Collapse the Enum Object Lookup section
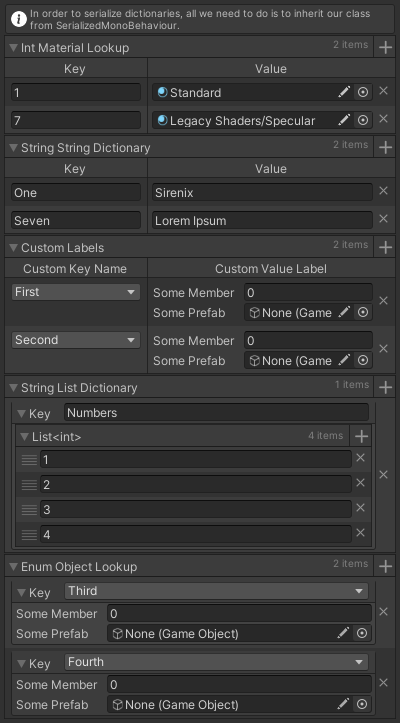 (13, 567)
